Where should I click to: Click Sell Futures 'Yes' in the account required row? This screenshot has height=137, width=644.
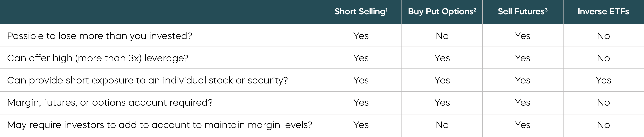tap(523, 102)
